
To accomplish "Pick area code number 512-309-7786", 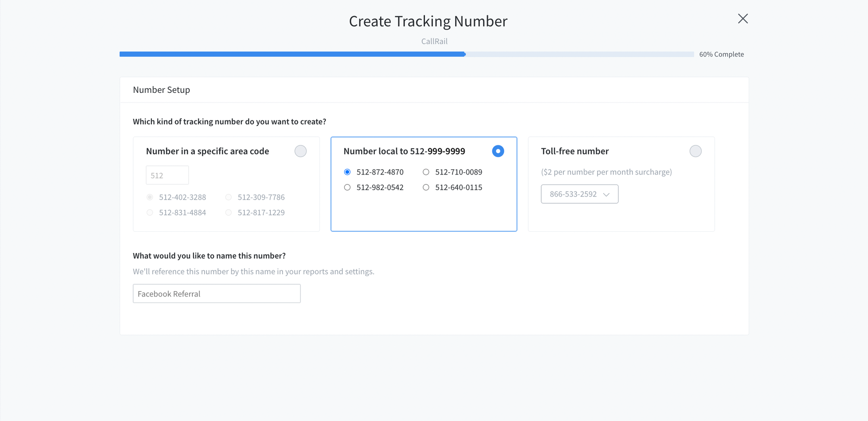I will point(228,197).
